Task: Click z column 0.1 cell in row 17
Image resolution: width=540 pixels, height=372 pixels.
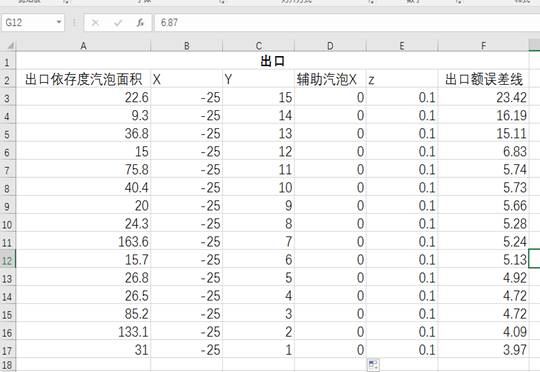Action: pos(402,350)
